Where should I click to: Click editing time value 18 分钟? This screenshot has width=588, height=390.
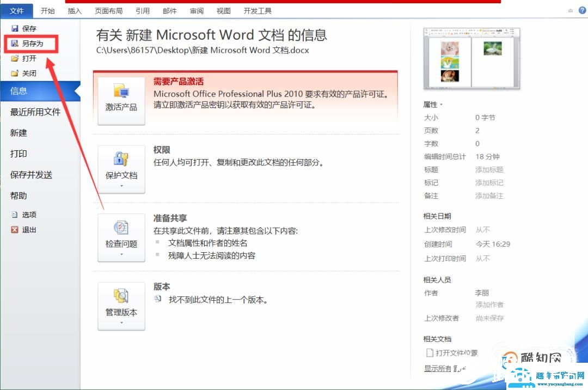(487, 157)
